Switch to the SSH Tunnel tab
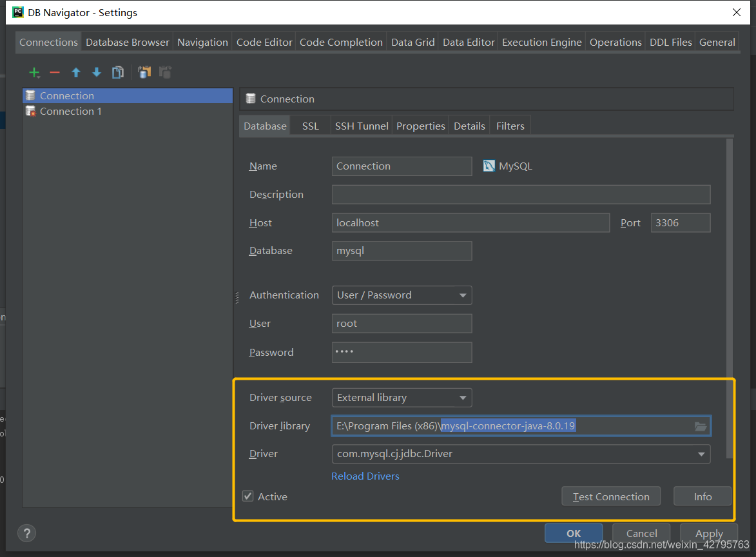Viewport: 756px width, 557px height. 362,126
